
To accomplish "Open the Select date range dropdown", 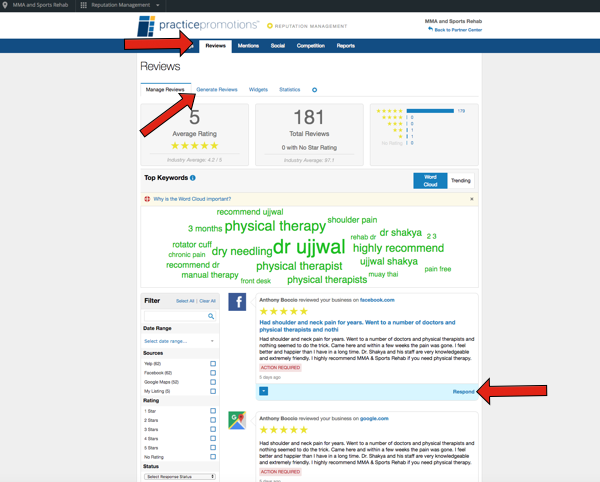I will pos(179,341).
